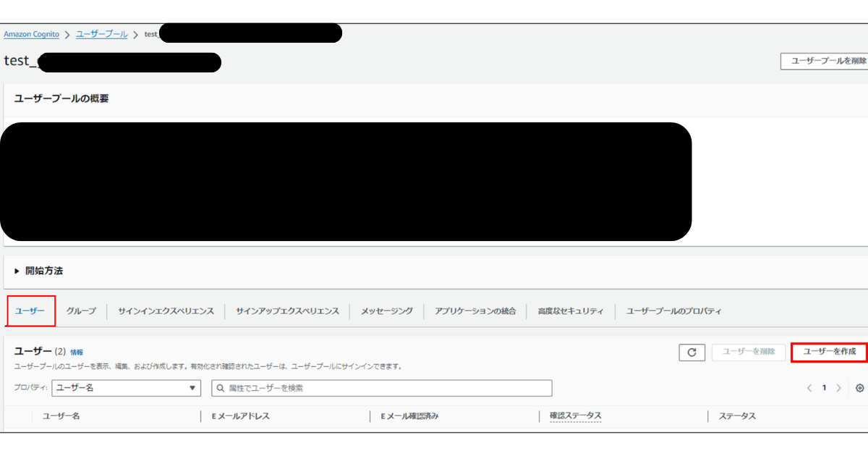This screenshot has height=456, width=868.
Task: Click the ユーザーを作成 button
Action: tap(828, 352)
